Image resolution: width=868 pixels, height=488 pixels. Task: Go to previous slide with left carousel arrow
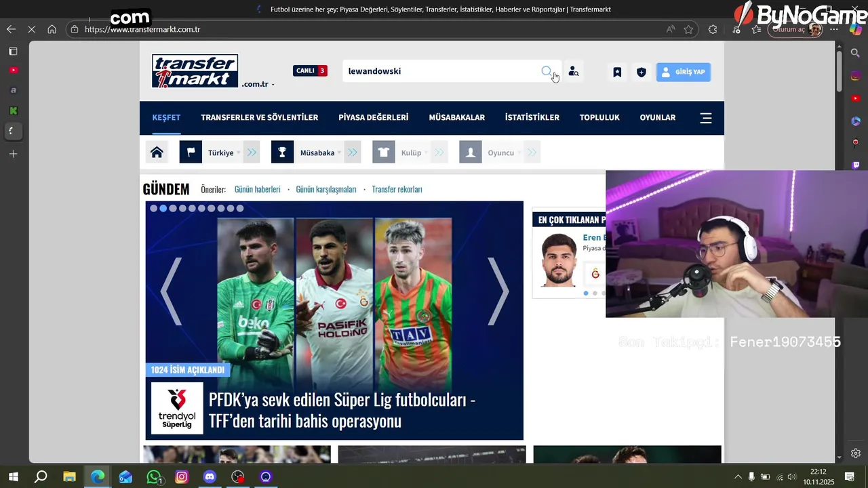170,291
